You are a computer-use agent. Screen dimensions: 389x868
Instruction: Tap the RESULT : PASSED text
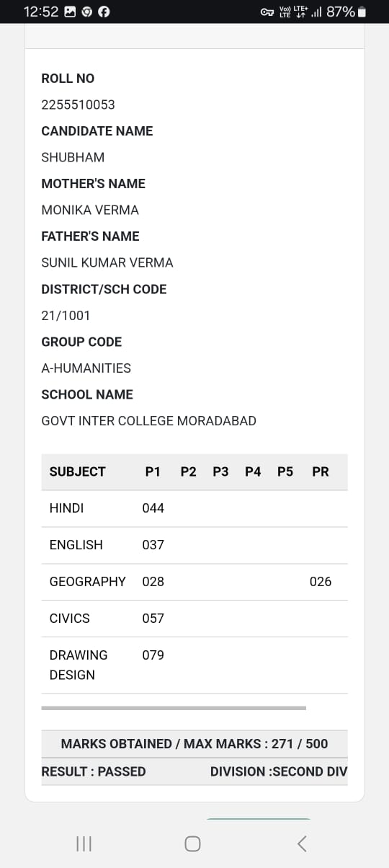click(x=94, y=771)
